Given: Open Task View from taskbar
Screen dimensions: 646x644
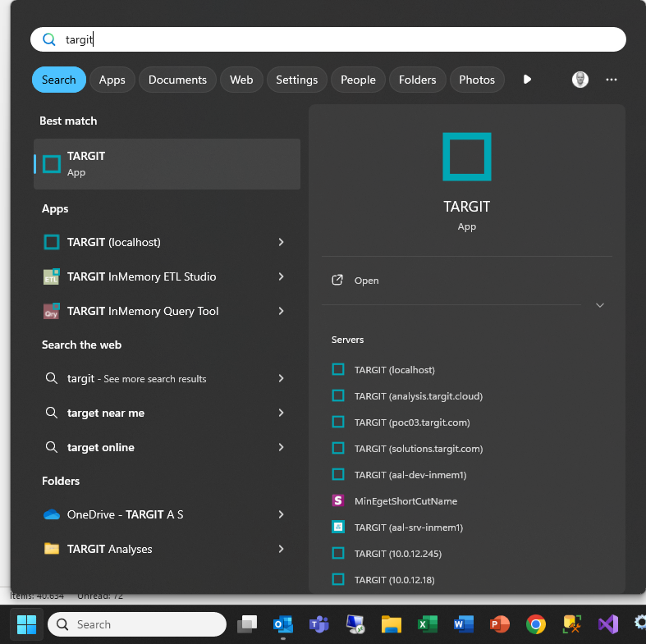Looking at the screenshot, I should click(247, 624).
